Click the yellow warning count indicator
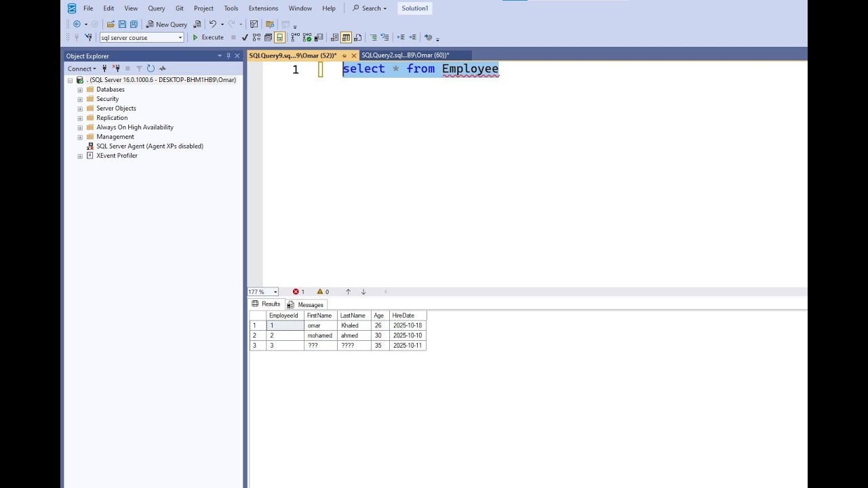This screenshot has width=868, height=488. coord(323,292)
